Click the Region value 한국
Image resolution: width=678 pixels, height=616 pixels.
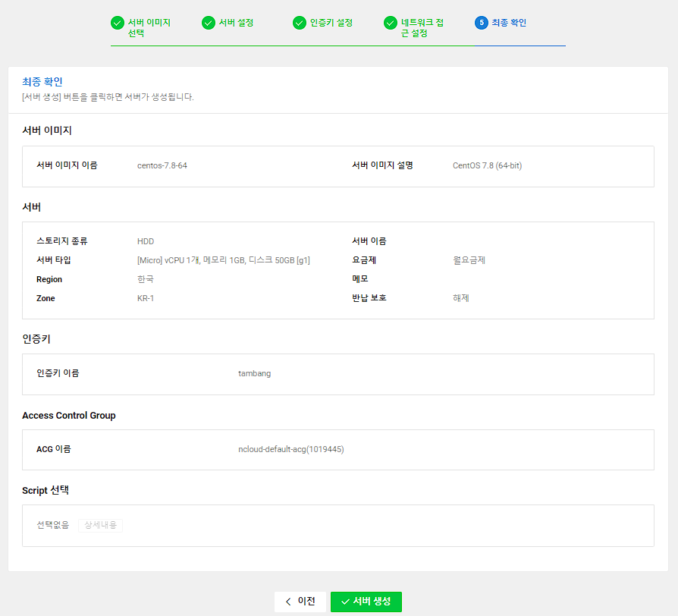pyautogui.click(x=146, y=279)
